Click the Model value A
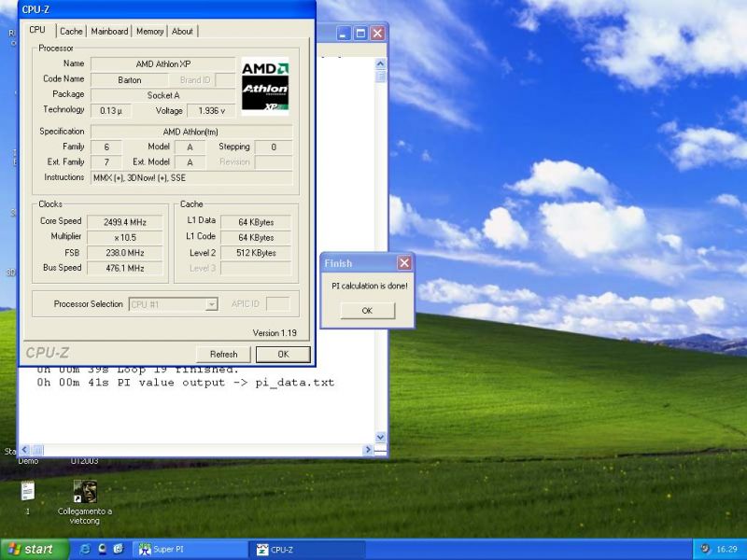This screenshot has height=560, width=747. (x=190, y=147)
